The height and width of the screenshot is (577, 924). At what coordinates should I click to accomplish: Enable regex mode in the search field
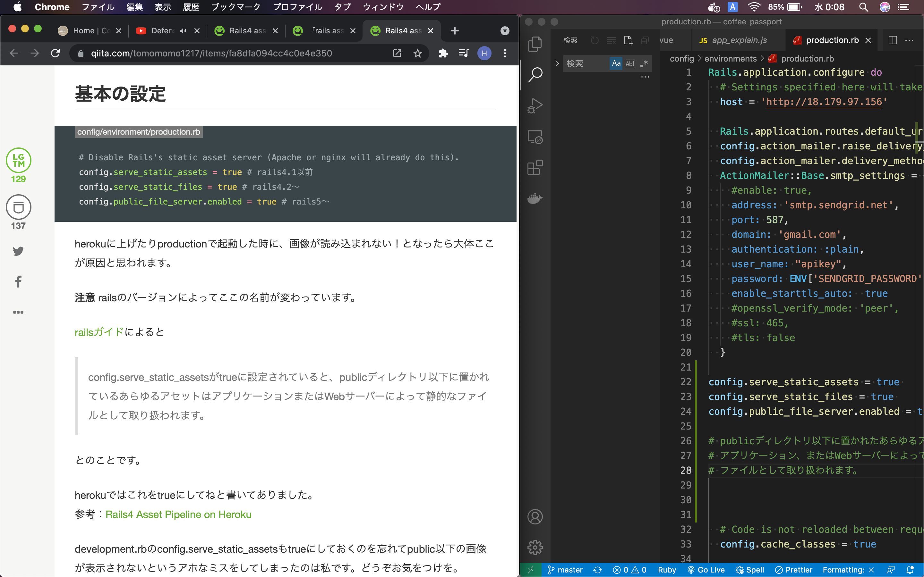(x=645, y=63)
